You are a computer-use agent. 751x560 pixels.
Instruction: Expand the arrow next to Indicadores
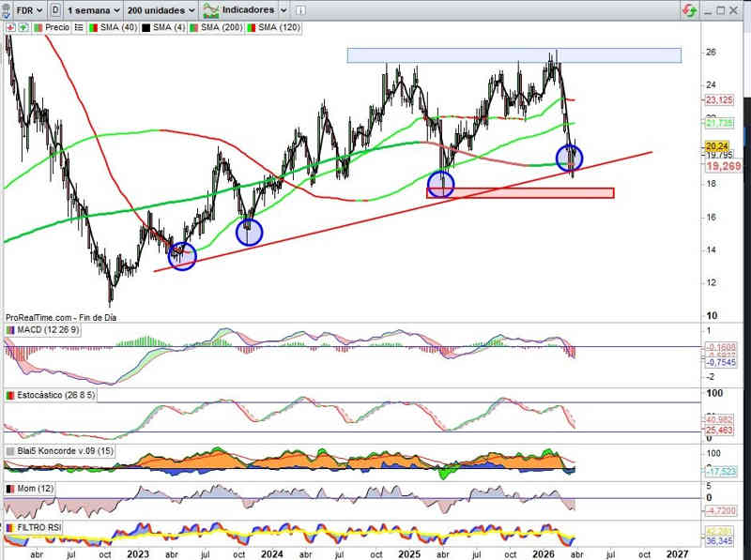(285, 9)
